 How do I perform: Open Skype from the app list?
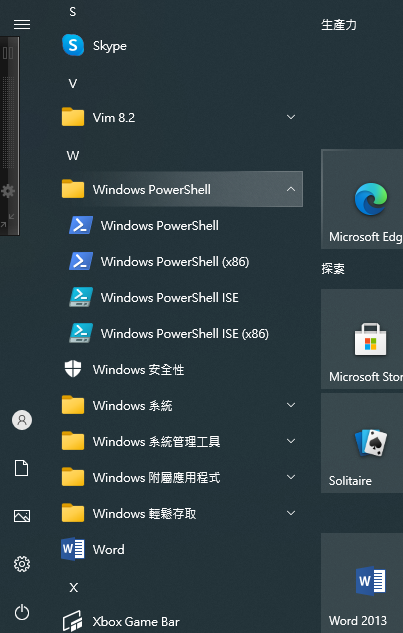[181, 46]
